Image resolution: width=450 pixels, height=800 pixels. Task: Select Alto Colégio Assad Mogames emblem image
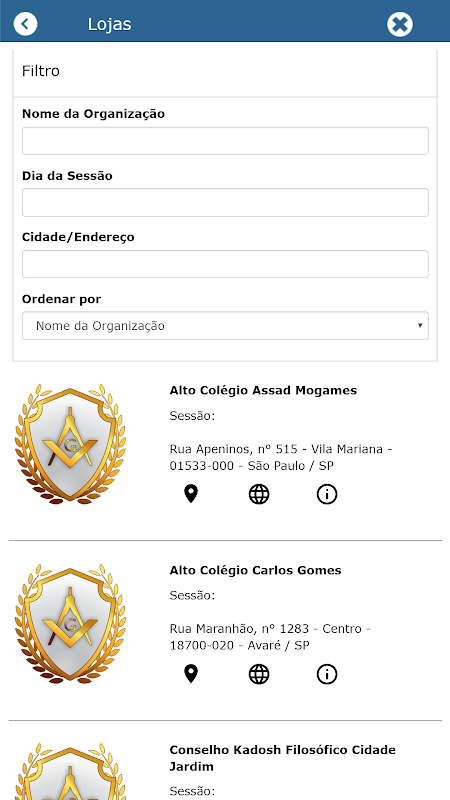[70, 444]
